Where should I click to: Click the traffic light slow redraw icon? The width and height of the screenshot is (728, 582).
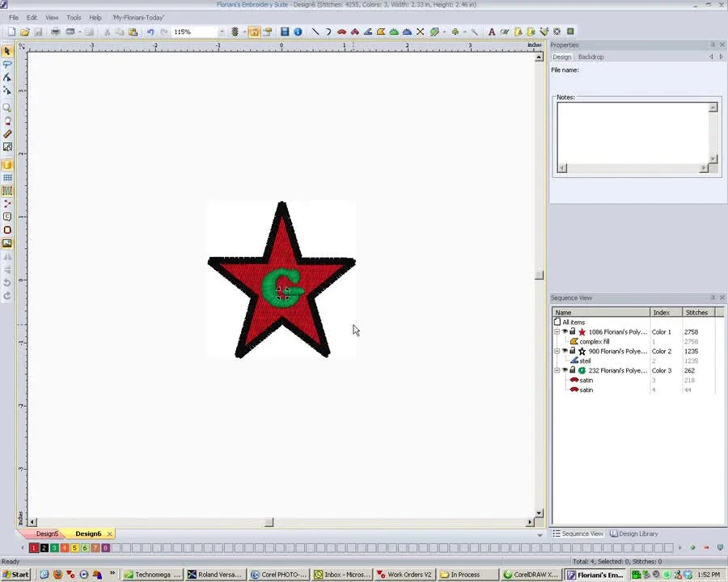pyautogui.click(x=235, y=32)
